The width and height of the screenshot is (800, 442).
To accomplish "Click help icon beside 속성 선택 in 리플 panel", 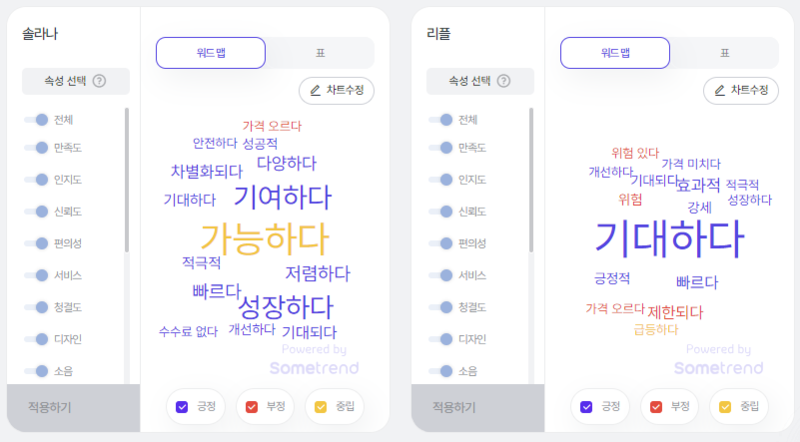I will [504, 81].
